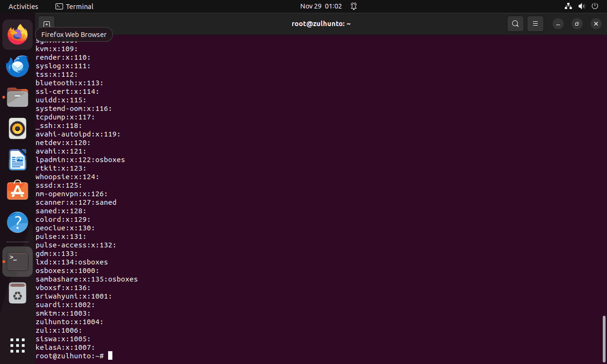The image size is (607, 364).
Task: Launch Thunderbird Mail from the dock
Action: pos(18,66)
